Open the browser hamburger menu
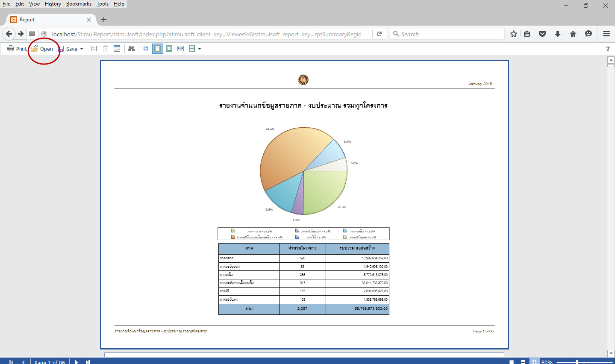The height and width of the screenshot is (364, 615). pyautogui.click(x=606, y=34)
